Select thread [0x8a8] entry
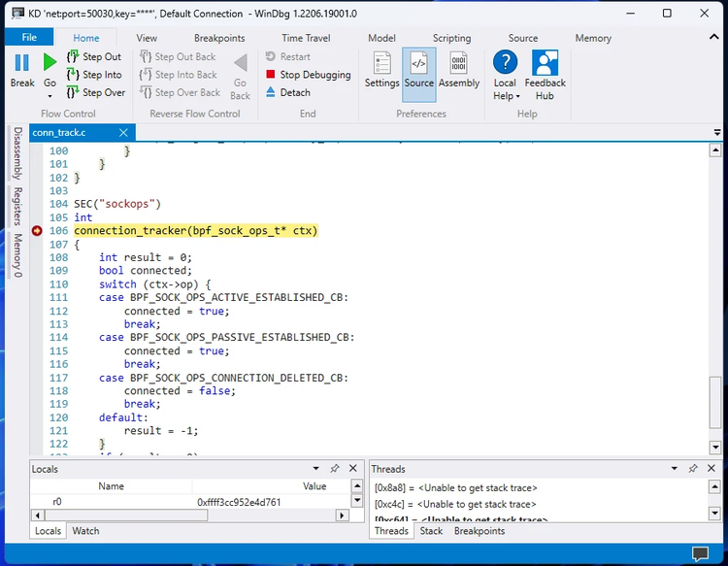The height and width of the screenshot is (566, 728). [455, 488]
